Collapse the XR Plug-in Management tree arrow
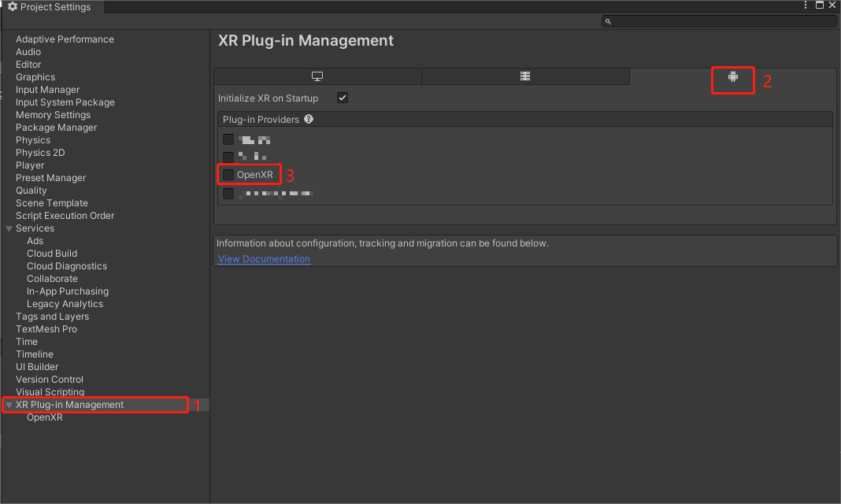The image size is (841, 504). pos(9,405)
